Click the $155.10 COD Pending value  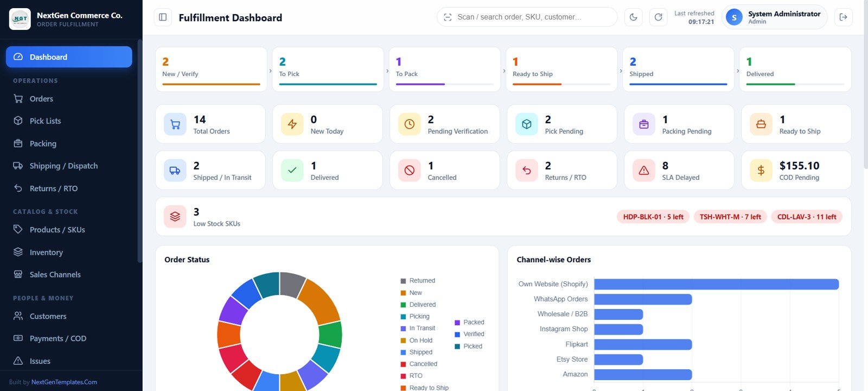pyautogui.click(x=799, y=166)
